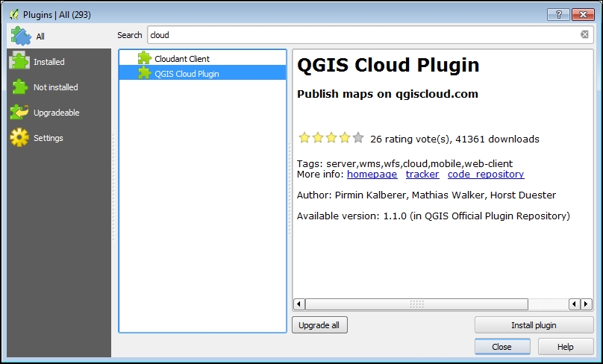
Task: Click the Cloudant Client plugin icon
Action: click(145, 58)
